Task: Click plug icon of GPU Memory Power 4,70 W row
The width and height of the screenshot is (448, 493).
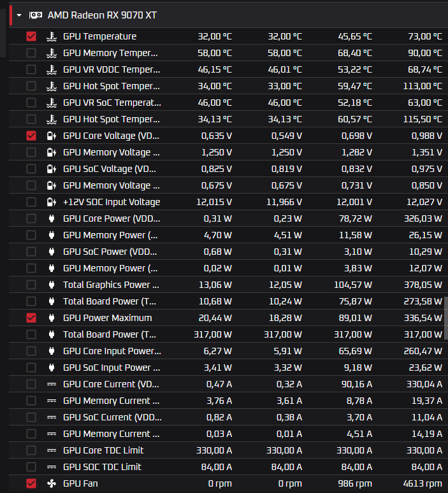Action: click(52, 235)
